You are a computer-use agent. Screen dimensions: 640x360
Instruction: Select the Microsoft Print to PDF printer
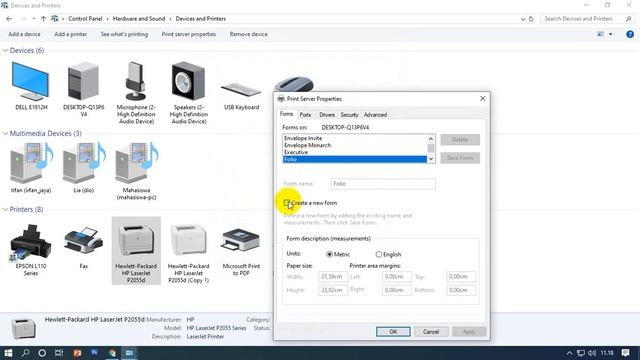(241, 251)
